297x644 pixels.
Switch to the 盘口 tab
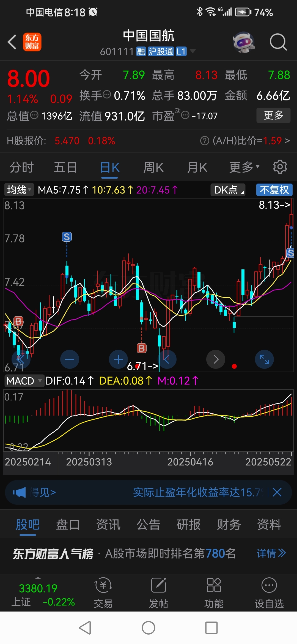[68, 524]
